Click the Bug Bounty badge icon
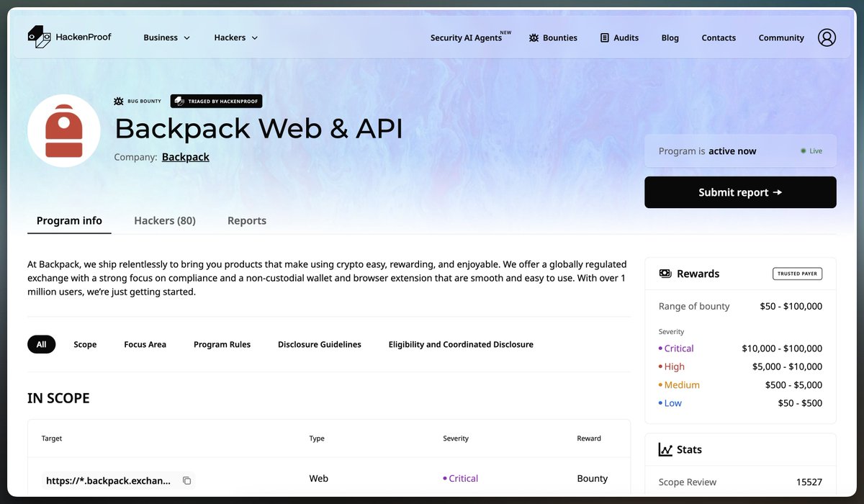The width and height of the screenshot is (864, 504). 119,102
